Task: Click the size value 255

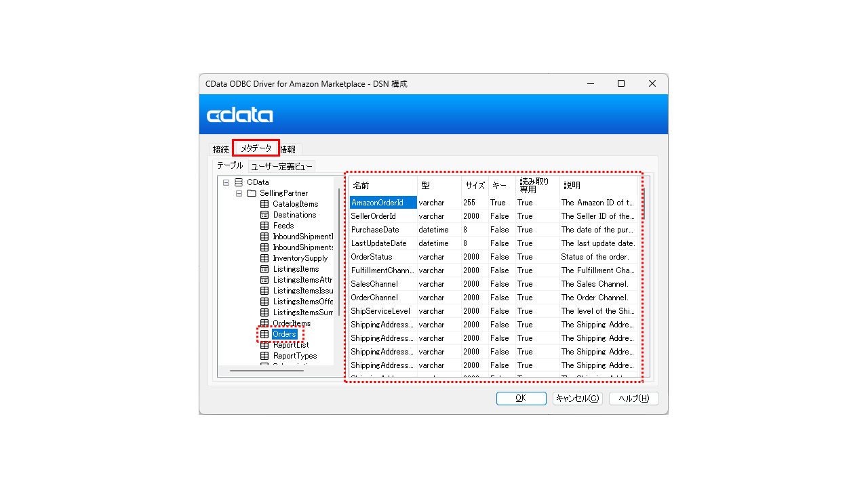Action: coord(469,203)
